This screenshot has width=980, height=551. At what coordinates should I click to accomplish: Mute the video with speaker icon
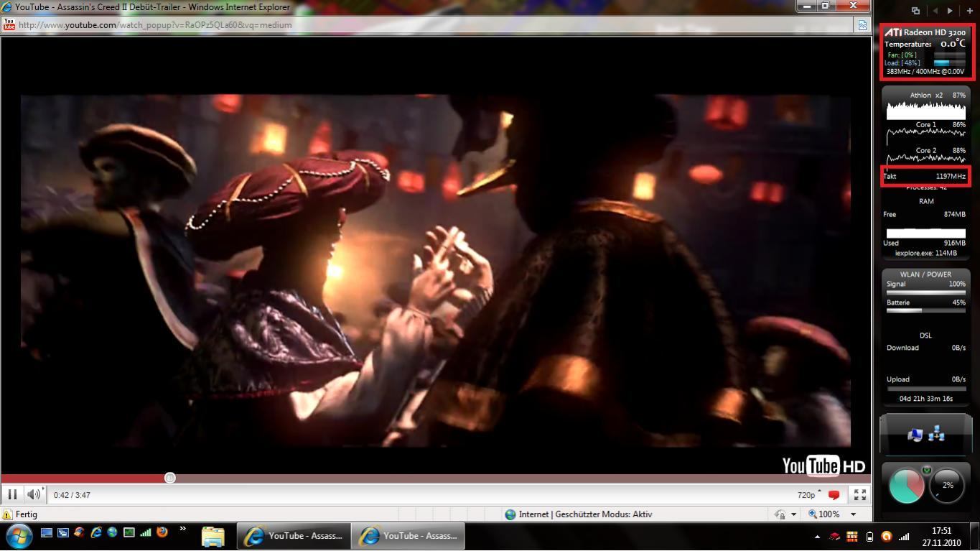coord(34,494)
